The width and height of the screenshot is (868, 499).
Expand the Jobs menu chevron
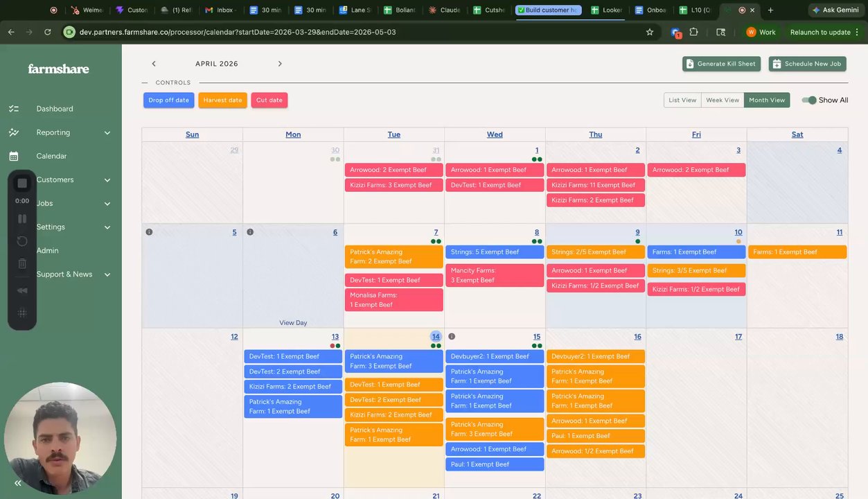(x=107, y=204)
